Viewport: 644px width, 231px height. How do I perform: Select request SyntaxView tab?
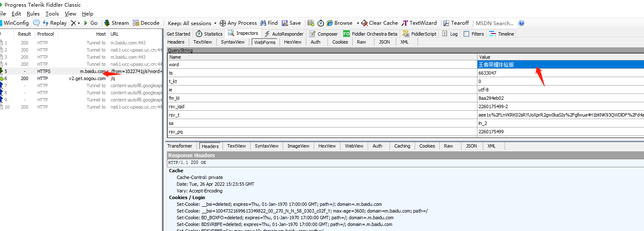click(x=233, y=42)
